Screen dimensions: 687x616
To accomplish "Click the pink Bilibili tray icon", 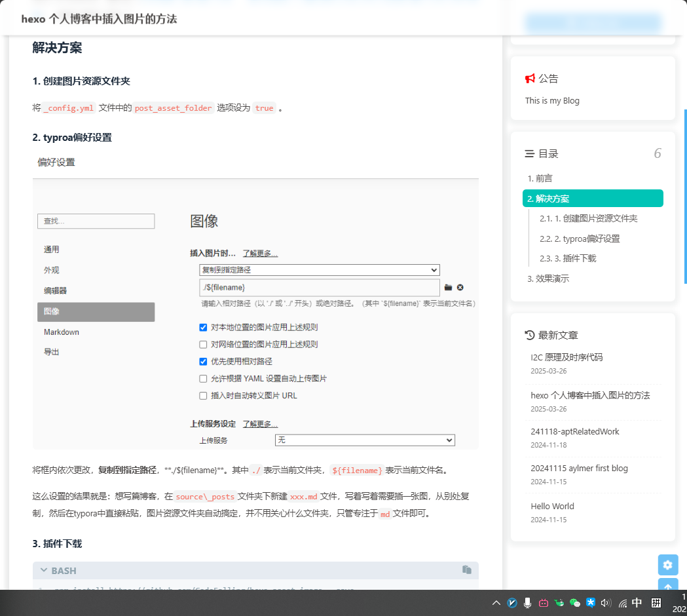I will click(x=544, y=603).
